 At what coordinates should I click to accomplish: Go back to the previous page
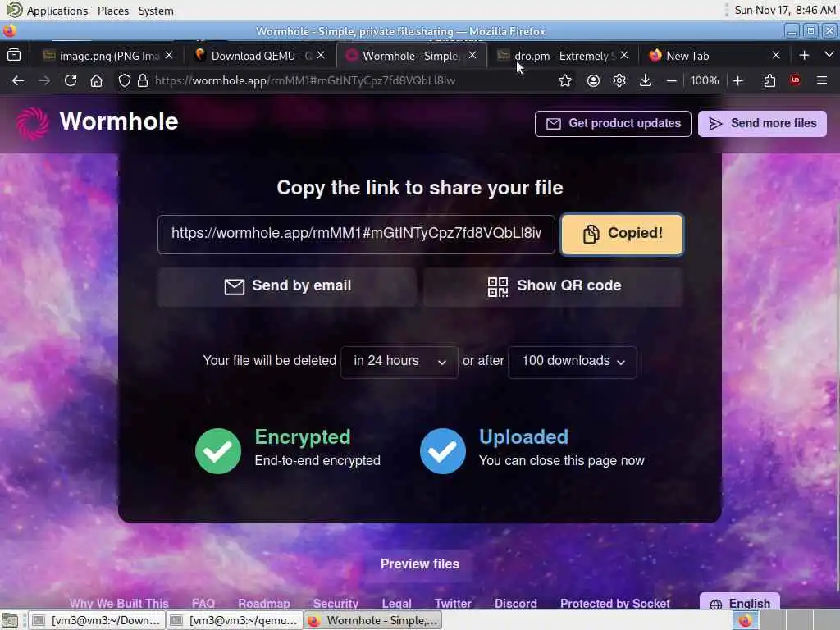tap(18, 81)
